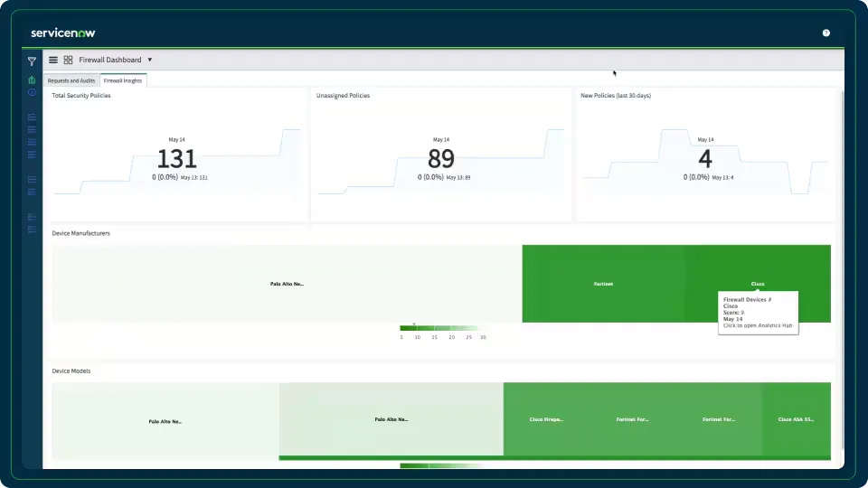Click the New Policies score of 4
The image size is (868, 488).
click(704, 159)
